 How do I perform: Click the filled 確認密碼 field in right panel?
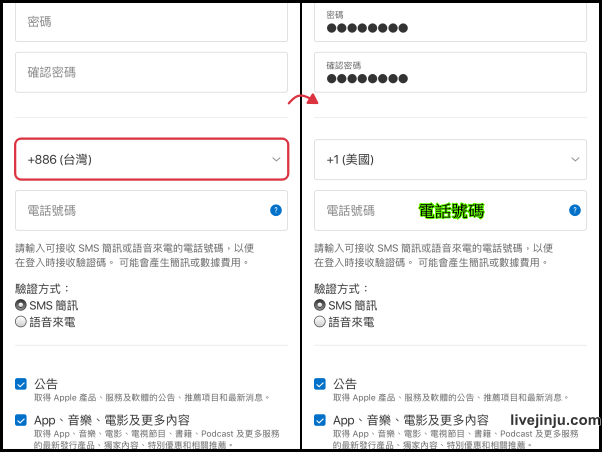[x=450, y=72]
